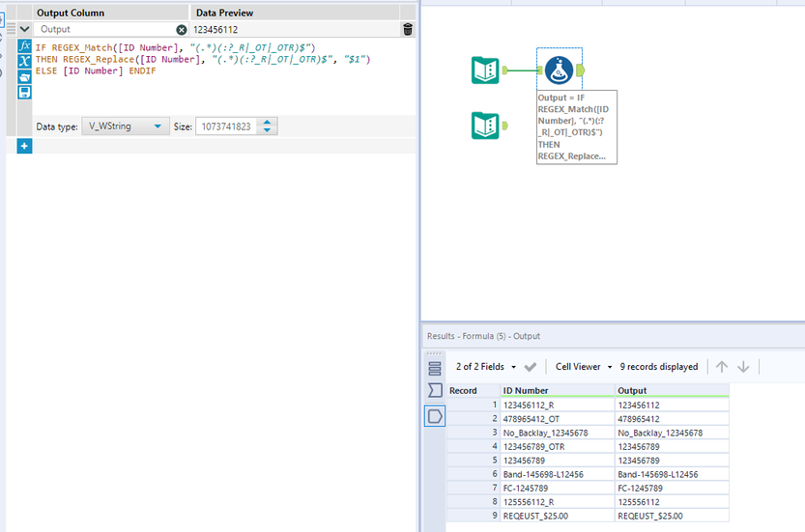Click the Size value field
This screenshot has width=805, height=532.
pos(226,126)
